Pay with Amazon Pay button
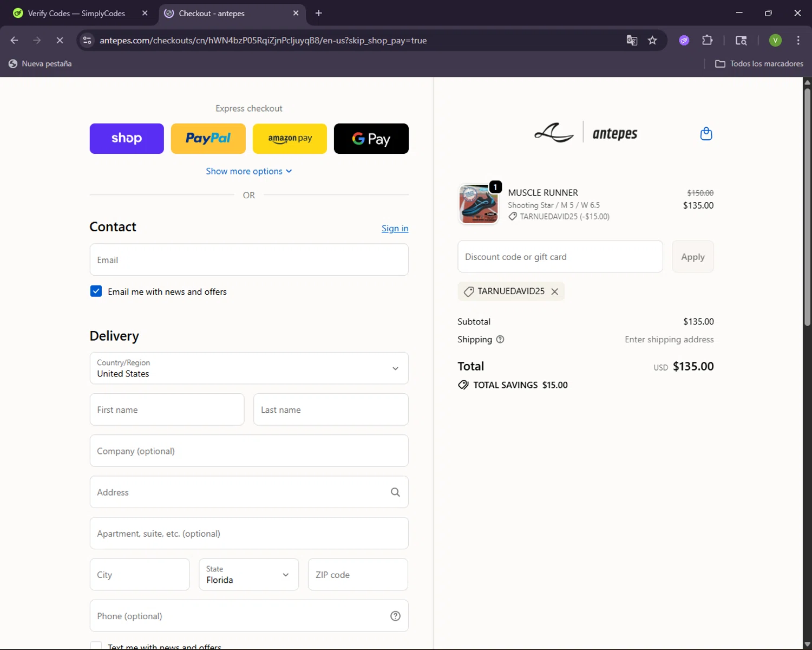Viewport: 812px width, 650px height. click(290, 139)
